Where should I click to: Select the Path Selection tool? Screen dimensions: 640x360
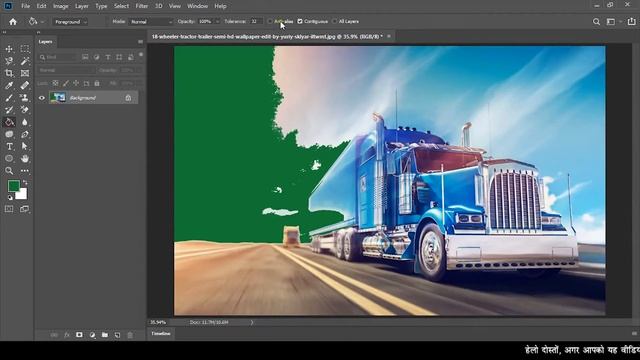point(25,146)
